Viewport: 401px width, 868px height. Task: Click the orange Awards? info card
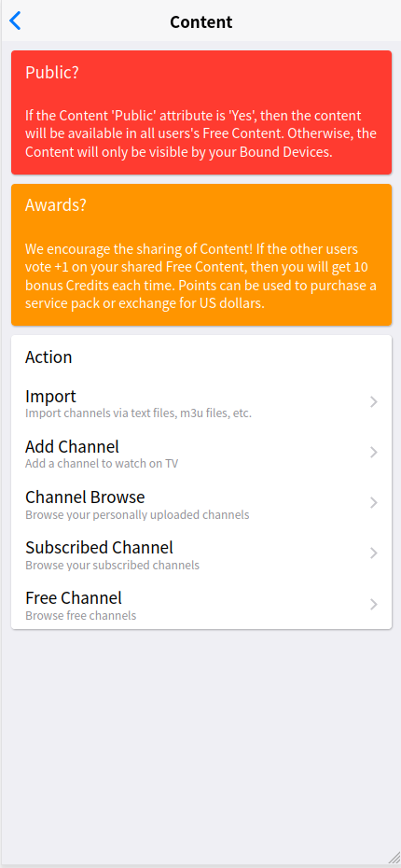click(x=201, y=255)
